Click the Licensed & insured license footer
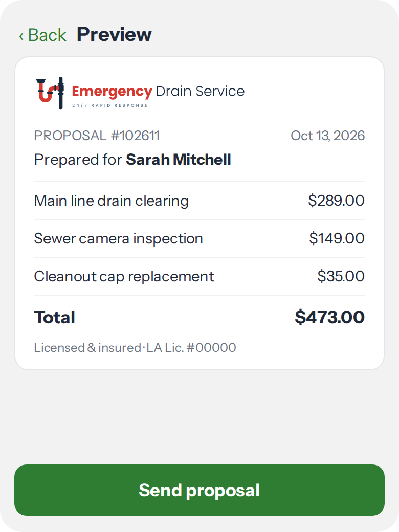This screenshot has width=399, height=532. [135, 348]
